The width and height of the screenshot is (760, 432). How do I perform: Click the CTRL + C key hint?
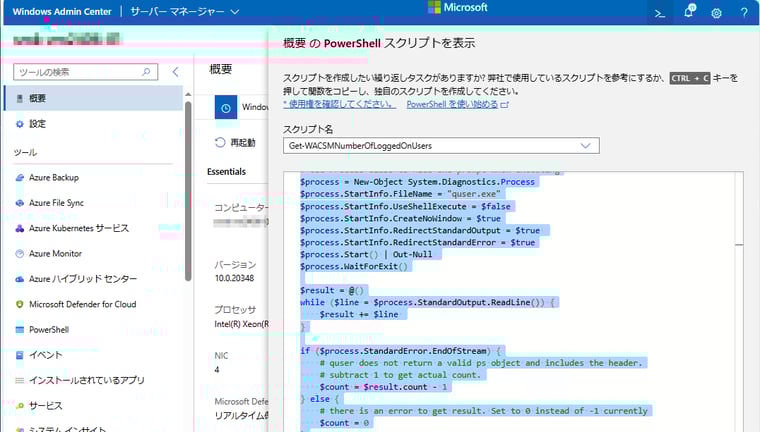690,78
